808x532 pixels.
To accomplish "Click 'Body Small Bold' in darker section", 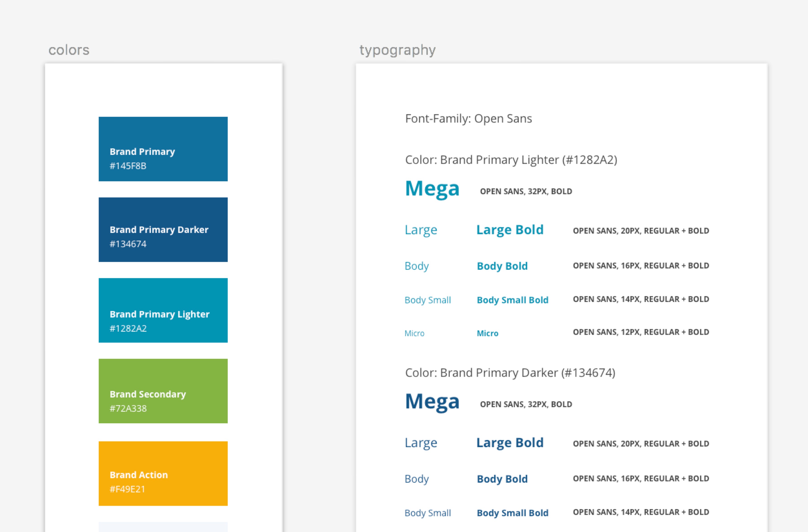I will click(513, 513).
